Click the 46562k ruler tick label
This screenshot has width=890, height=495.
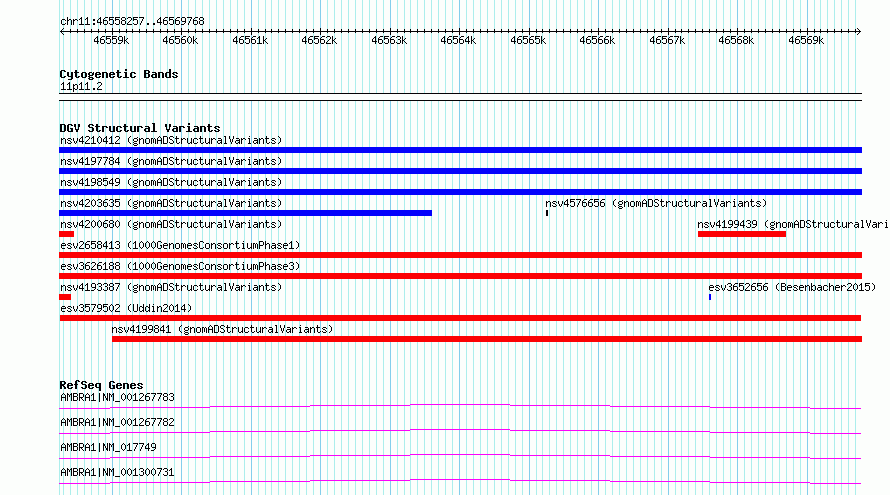[319, 40]
